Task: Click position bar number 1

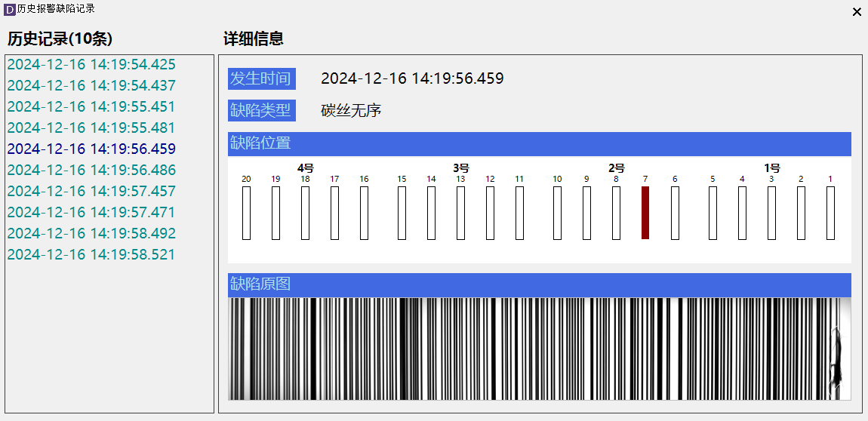Action: pos(830,213)
